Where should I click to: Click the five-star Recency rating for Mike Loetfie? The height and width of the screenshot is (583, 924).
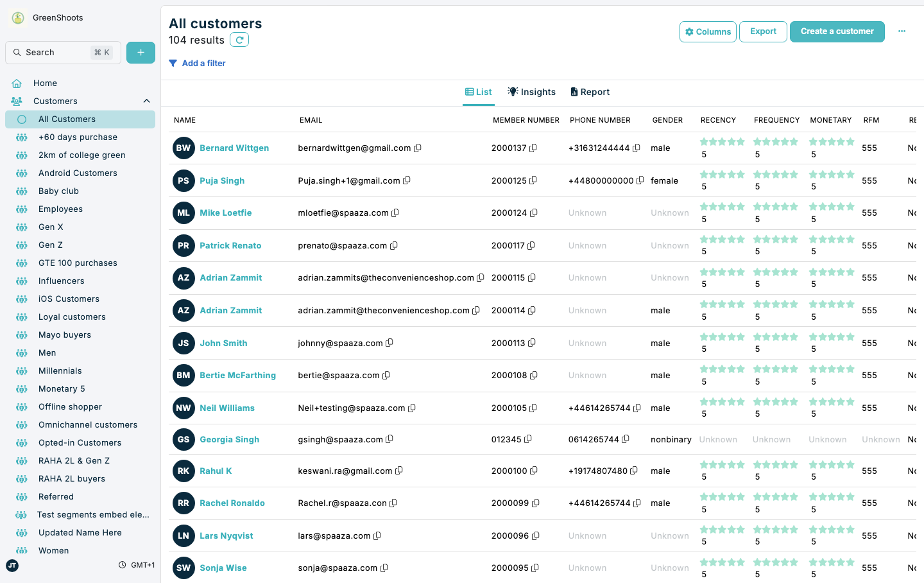(x=723, y=207)
